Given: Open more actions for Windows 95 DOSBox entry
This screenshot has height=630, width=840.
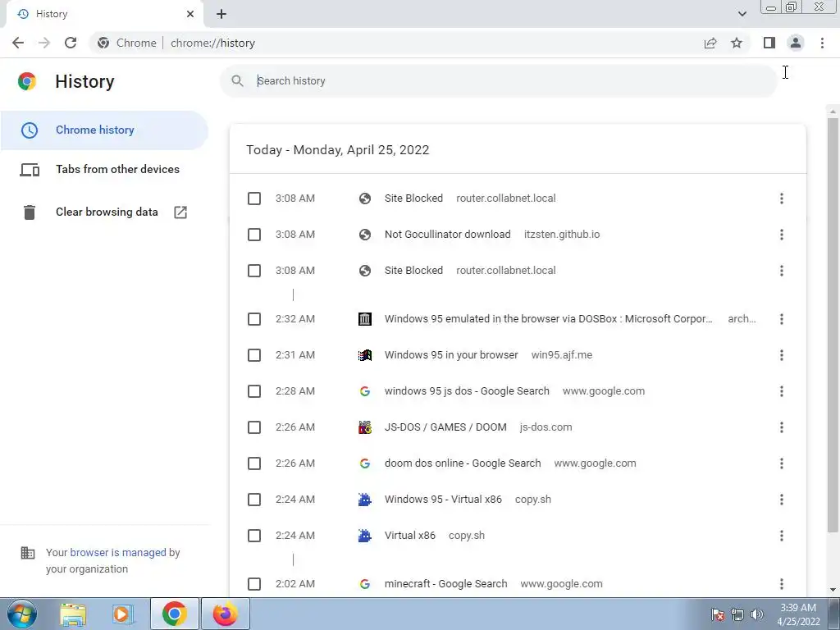Looking at the screenshot, I should coord(782,319).
